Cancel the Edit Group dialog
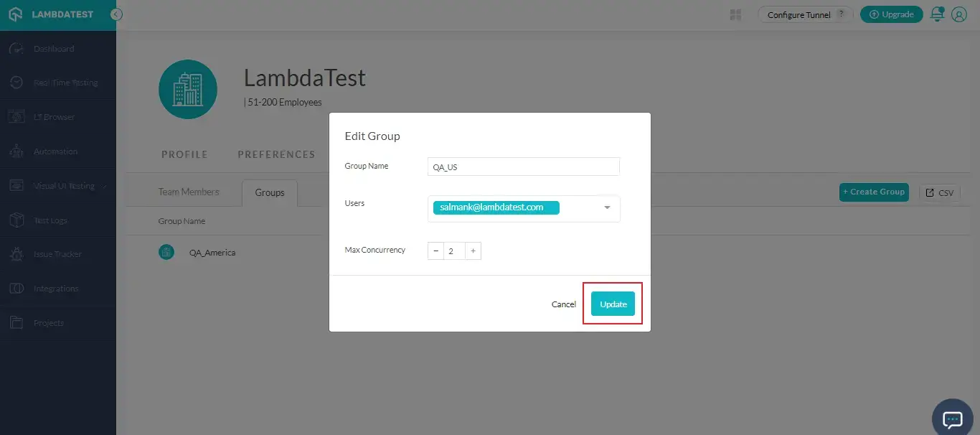The image size is (980, 435). pos(563,304)
